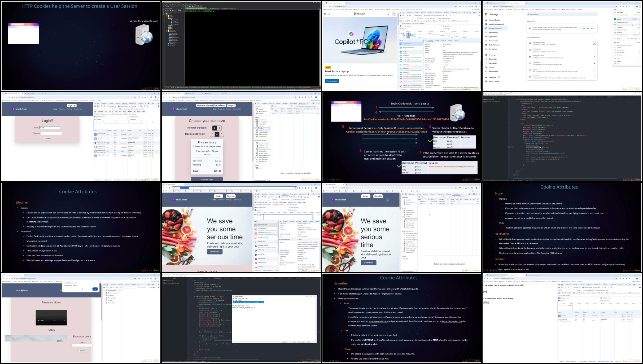Toggle Overview checkbox in CSRF page DevTools

pos(559,301)
